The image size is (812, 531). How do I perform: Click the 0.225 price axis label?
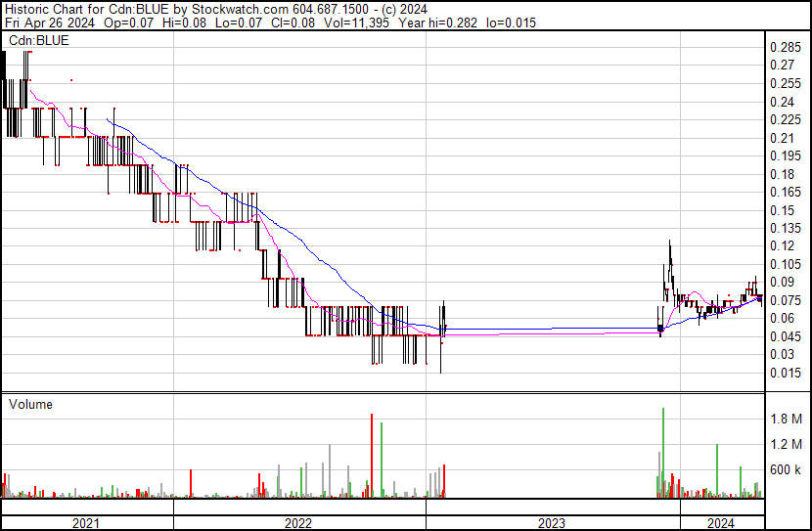pos(785,119)
